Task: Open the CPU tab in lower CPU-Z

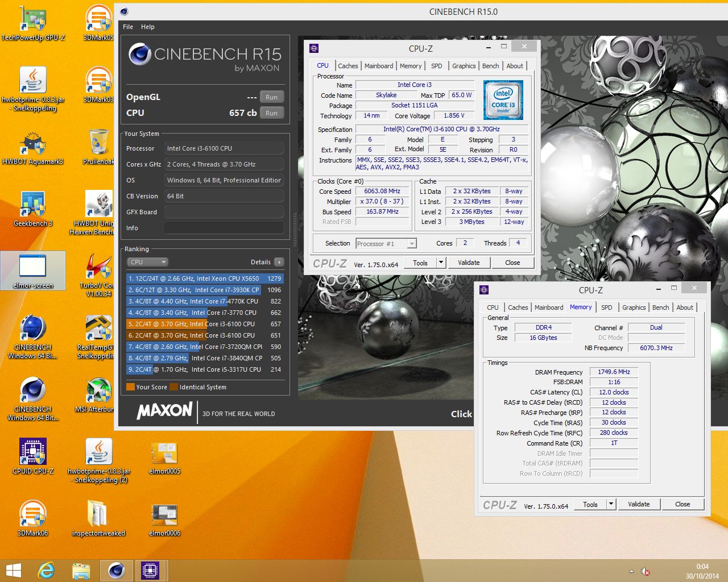Action: (x=493, y=307)
